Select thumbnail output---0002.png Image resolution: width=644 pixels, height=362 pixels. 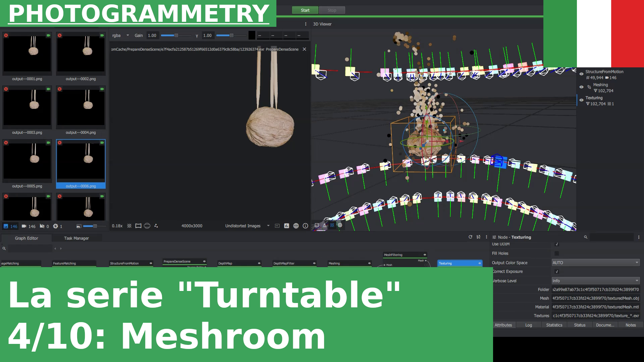click(x=81, y=57)
